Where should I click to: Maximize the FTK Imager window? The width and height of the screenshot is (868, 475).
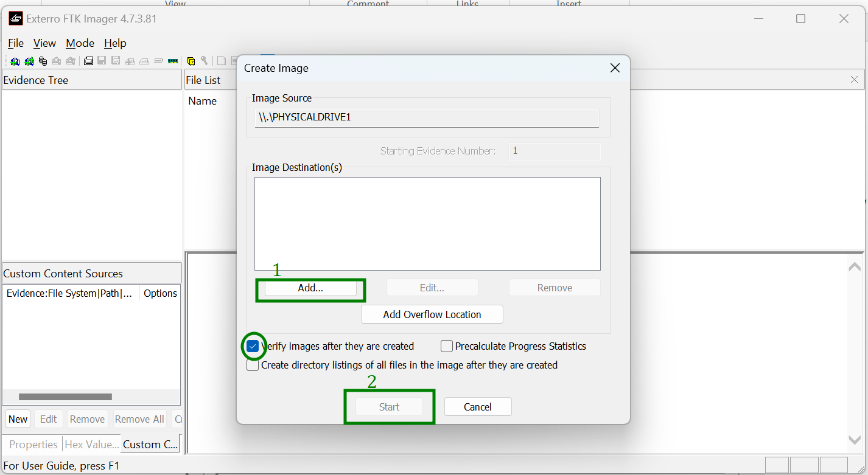click(x=800, y=19)
